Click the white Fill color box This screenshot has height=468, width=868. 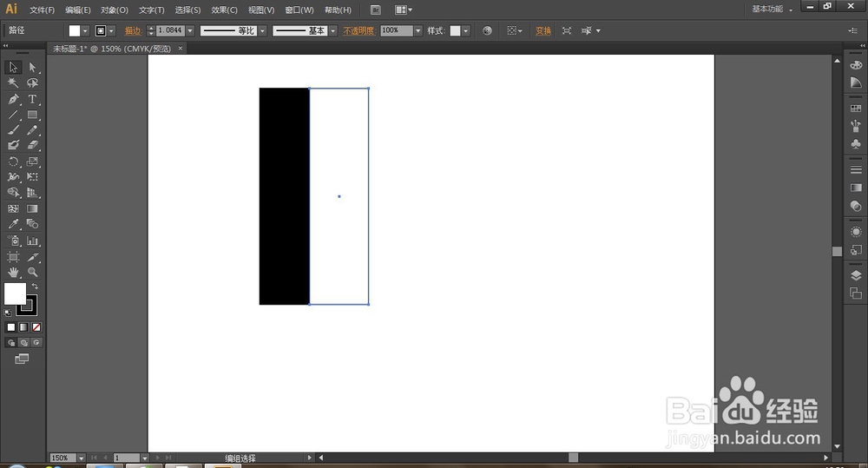pos(15,294)
